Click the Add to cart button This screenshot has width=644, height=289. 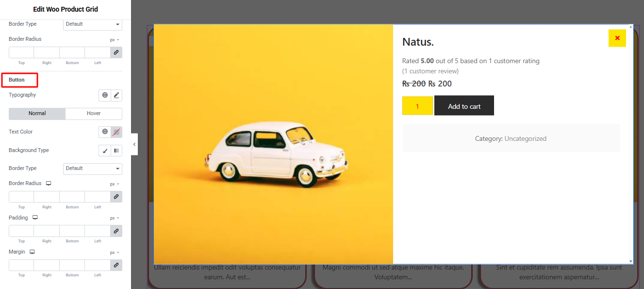(x=464, y=106)
